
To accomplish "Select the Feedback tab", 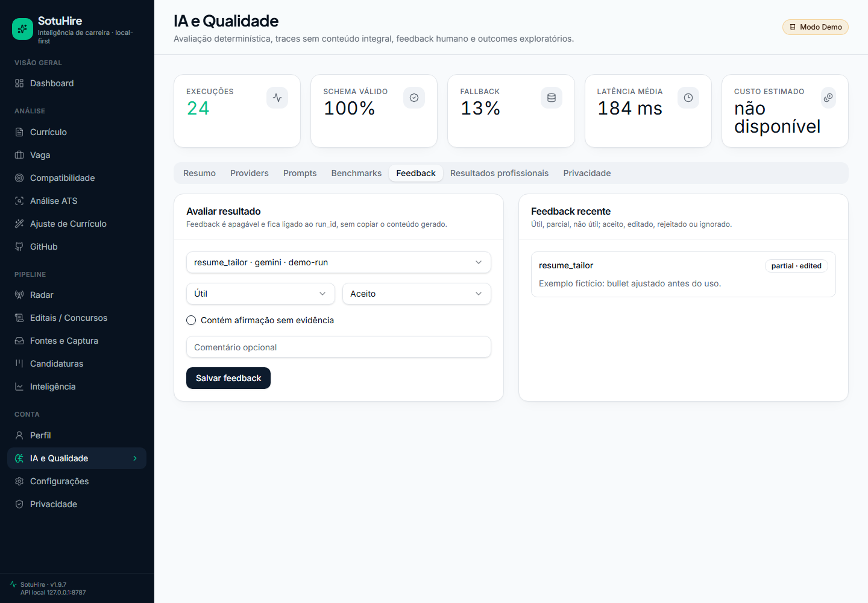I will tap(416, 173).
